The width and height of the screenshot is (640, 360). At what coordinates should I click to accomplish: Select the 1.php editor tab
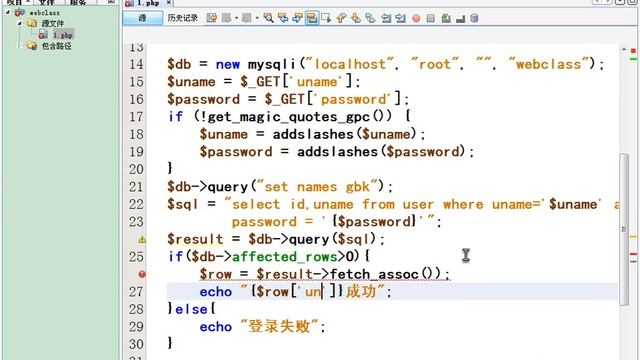point(148,3)
